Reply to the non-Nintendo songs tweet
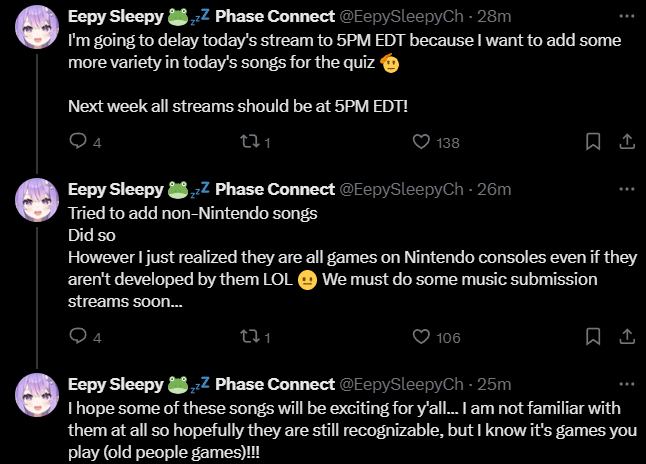This screenshot has height=464, width=646. point(78,338)
